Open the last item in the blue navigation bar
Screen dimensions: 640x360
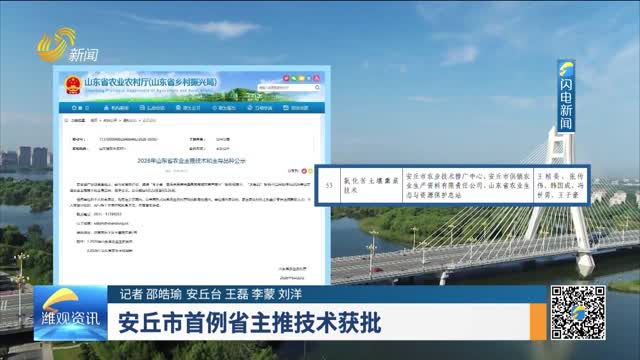click(296, 108)
